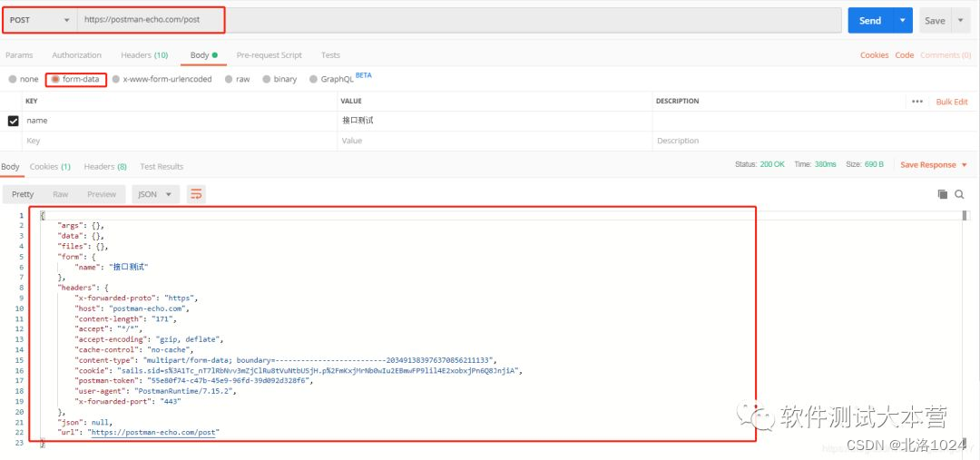This screenshot has height=460, width=980.
Task: Save the request
Action: 935,21
